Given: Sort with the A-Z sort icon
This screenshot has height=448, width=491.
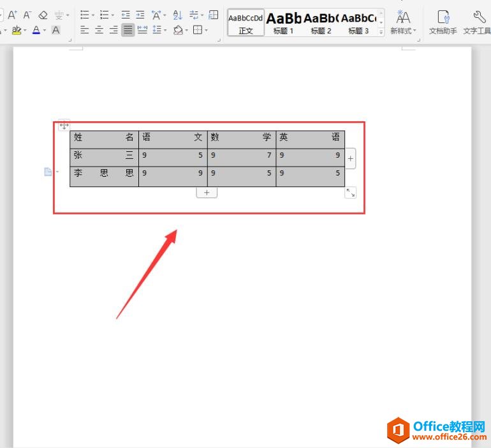Looking at the screenshot, I should [x=177, y=15].
